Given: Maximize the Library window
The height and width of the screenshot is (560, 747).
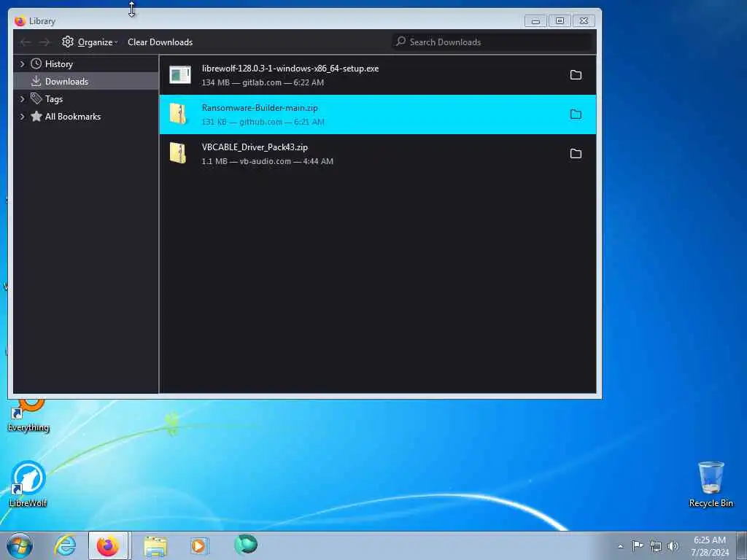Looking at the screenshot, I should pos(560,21).
